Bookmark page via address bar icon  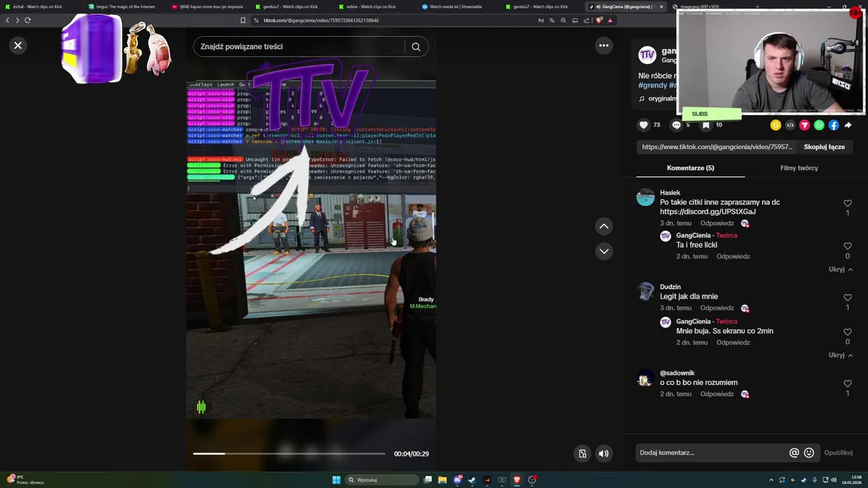pos(243,20)
